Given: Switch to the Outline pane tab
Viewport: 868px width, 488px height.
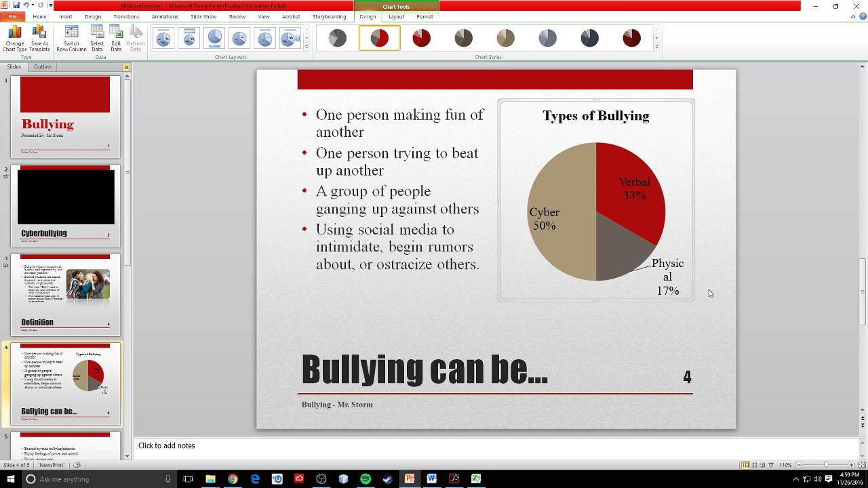Looking at the screenshot, I should (x=43, y=66).
